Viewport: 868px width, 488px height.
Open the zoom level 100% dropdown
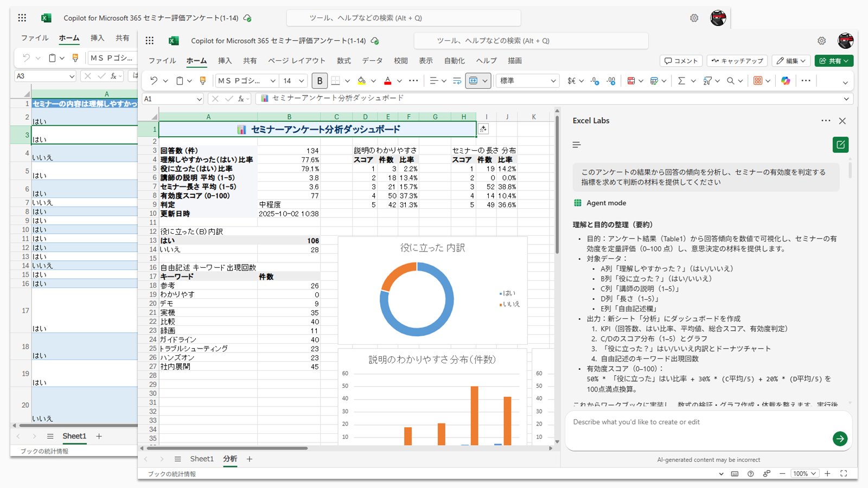(804, 473)
